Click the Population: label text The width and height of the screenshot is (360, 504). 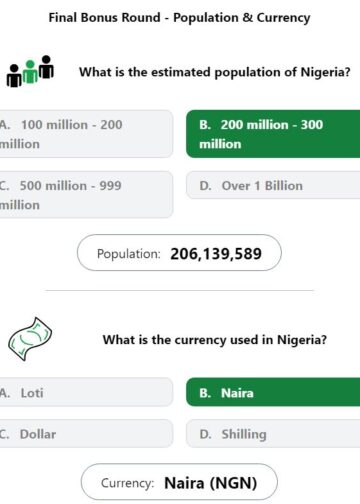[129, 254]
